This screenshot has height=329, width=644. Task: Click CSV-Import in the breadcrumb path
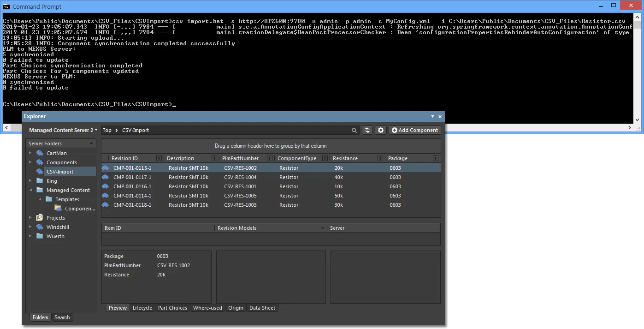(136, 130)
